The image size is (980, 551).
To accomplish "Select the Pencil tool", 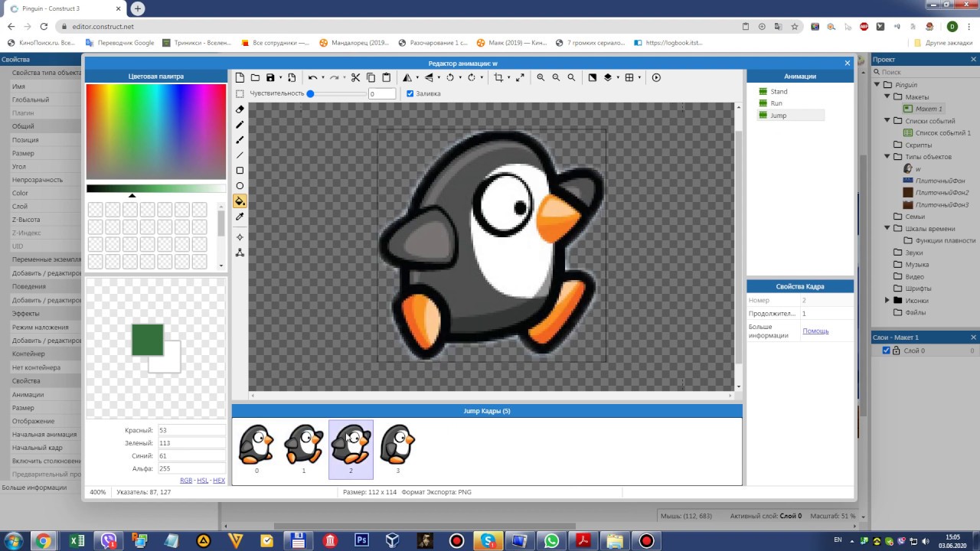I will [x=240, y=125].
